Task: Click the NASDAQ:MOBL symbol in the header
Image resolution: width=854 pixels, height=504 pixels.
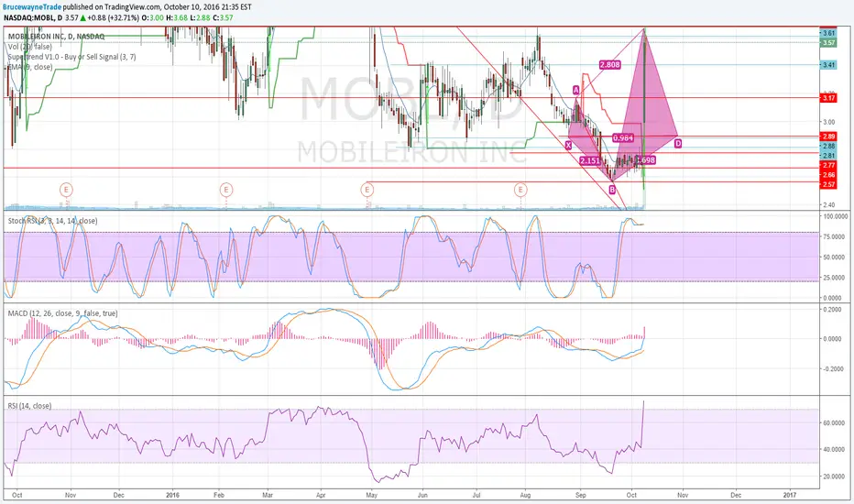Action: 31,17
